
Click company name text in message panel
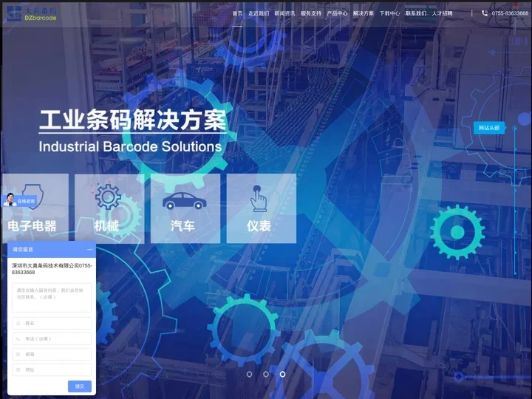(x=52, y=269)
